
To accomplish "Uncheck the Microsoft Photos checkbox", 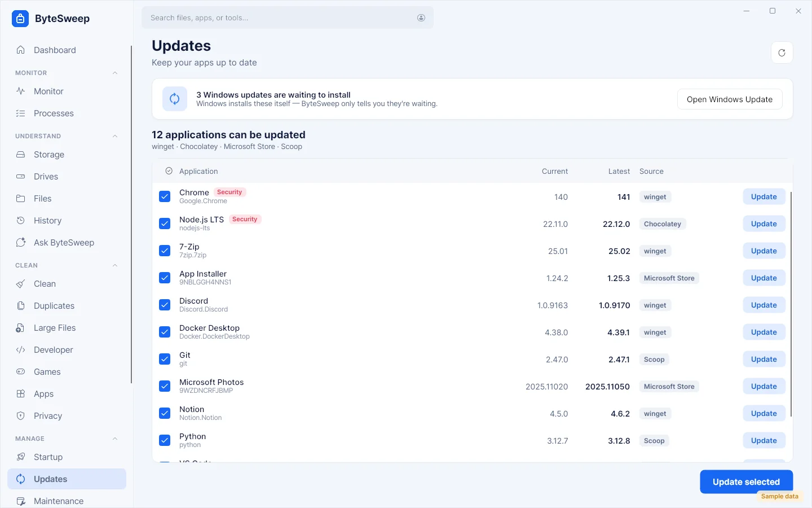I will click(165, 386).
